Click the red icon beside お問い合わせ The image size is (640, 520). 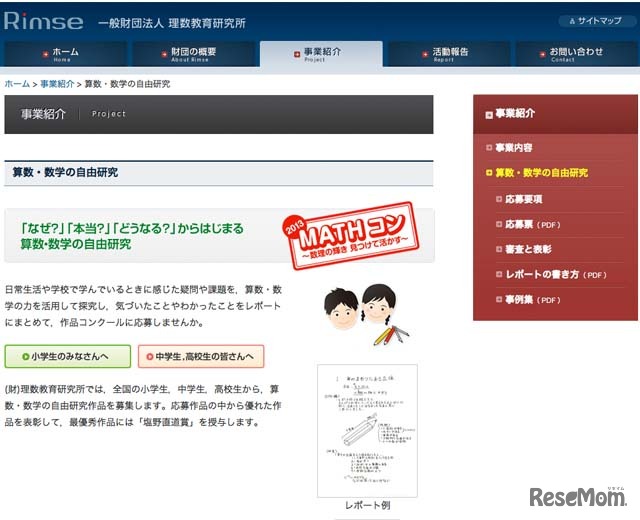coord(542,54)
